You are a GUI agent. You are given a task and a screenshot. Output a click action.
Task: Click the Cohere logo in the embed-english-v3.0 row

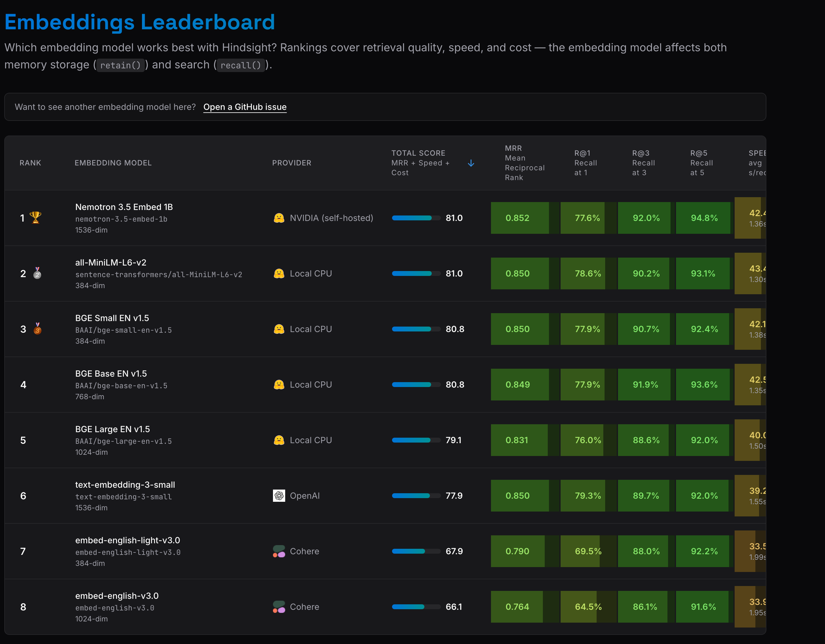279,606
